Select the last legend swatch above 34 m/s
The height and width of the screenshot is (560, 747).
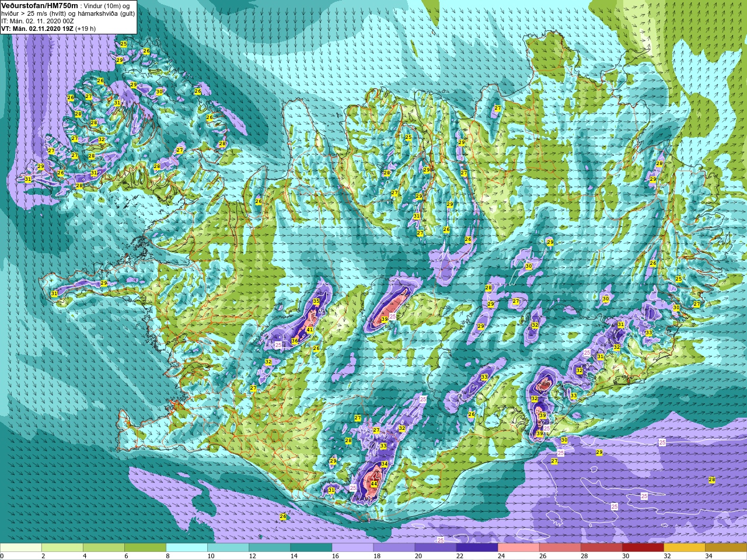(x=725, y=548)
